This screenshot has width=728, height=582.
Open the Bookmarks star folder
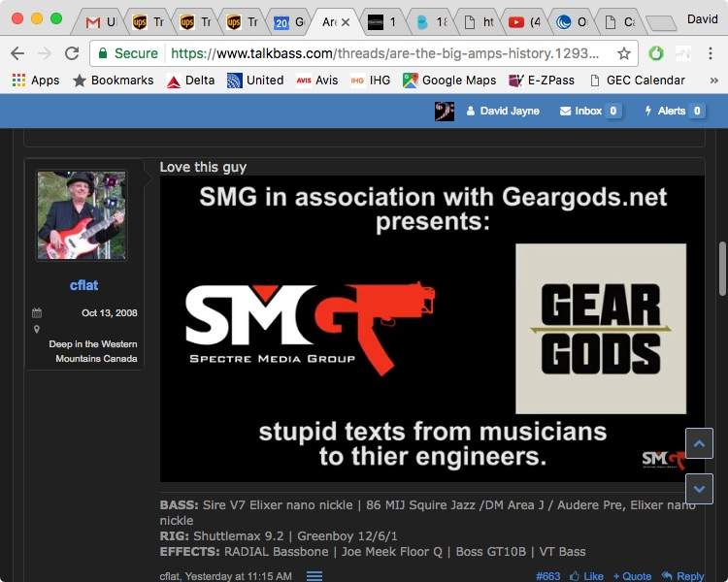(x=113, y=81)
